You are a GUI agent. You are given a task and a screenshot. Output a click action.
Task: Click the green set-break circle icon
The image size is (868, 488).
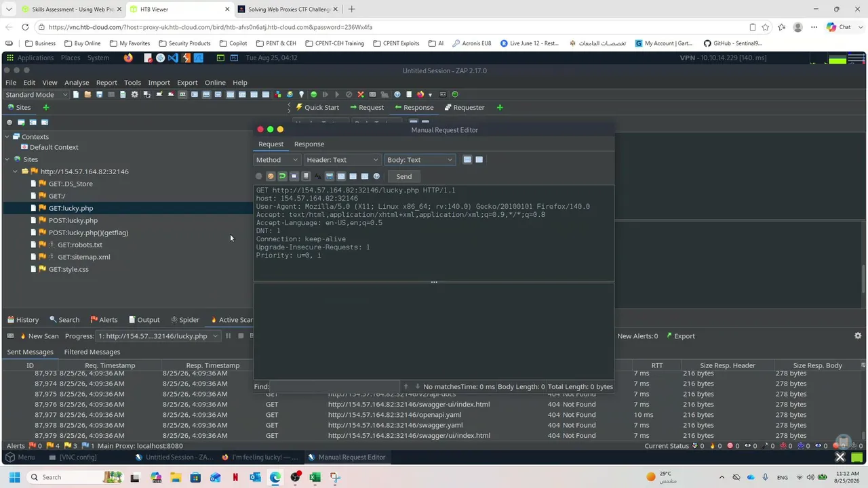click(313, 95)
